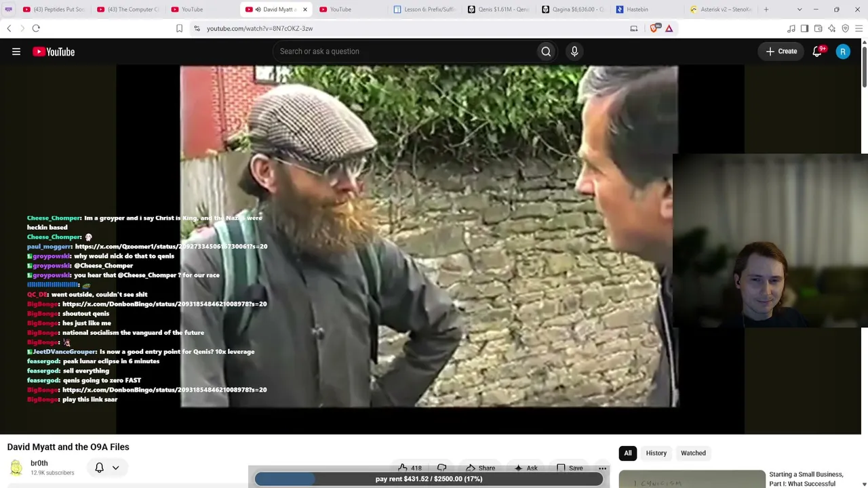Image resolution: width=868 pixels, height=488 pixels.
Task: Switch to Qagina $6,636.00 tab
Action: (574, 9)
